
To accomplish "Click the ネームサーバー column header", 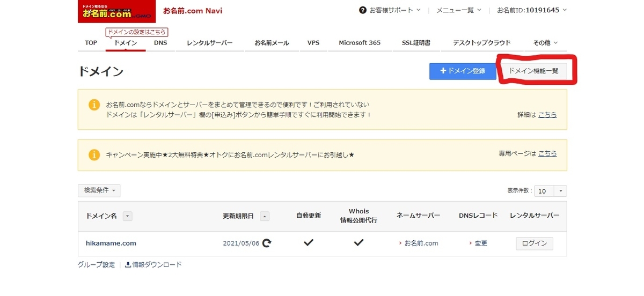I will [419, 216].
